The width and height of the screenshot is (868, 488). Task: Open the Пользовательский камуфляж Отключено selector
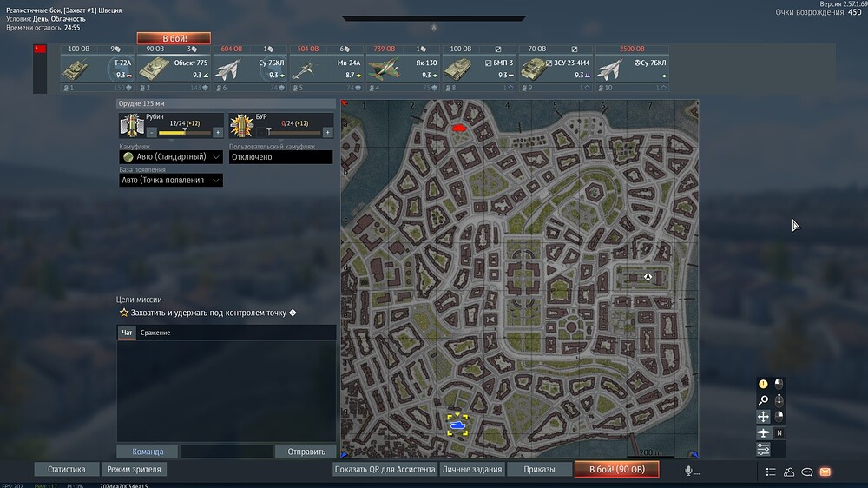280,157
